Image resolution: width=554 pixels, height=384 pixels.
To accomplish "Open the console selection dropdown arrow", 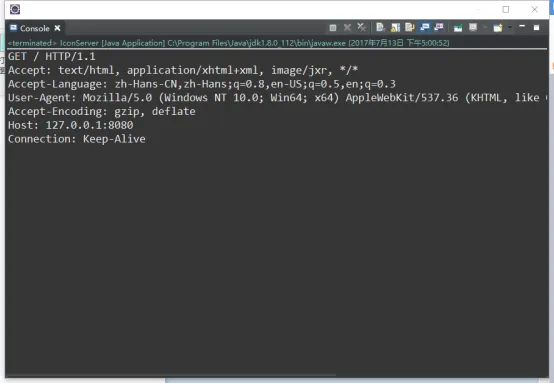I will (x=485, y=27).
